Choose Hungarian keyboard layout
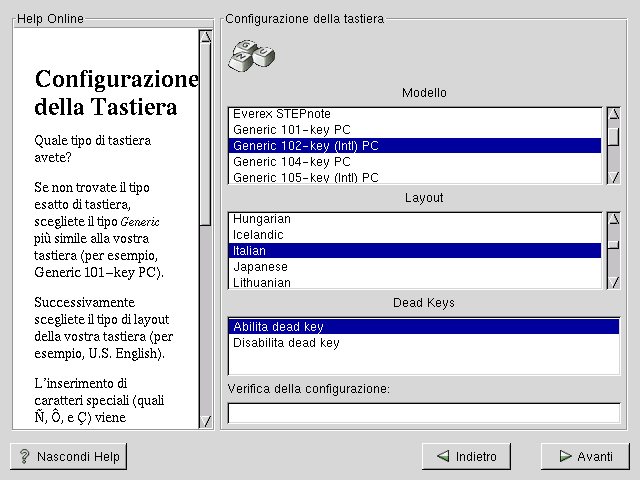The image size is (640, 480). point(262,219)
